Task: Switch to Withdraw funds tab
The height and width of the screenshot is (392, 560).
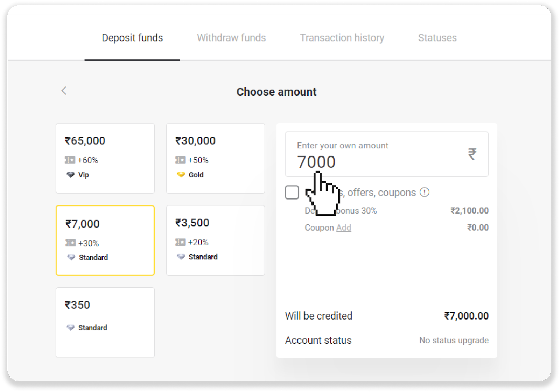Action: (231, 38)
